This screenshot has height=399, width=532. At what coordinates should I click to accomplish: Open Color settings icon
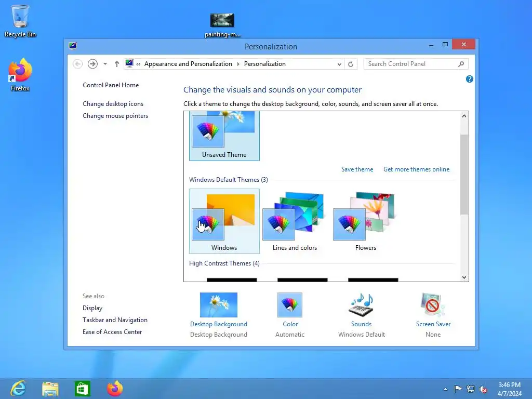click(x=290, y=304)
